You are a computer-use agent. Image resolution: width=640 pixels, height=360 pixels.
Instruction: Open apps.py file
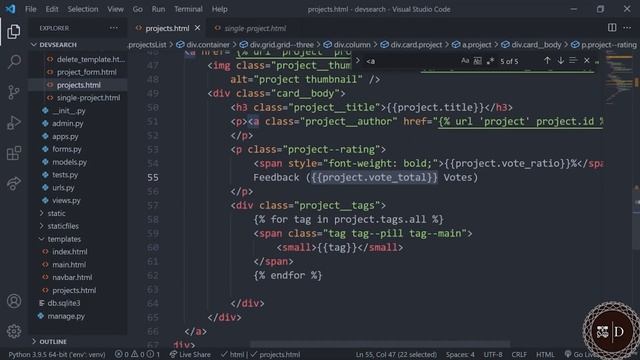tap(65, 136)
